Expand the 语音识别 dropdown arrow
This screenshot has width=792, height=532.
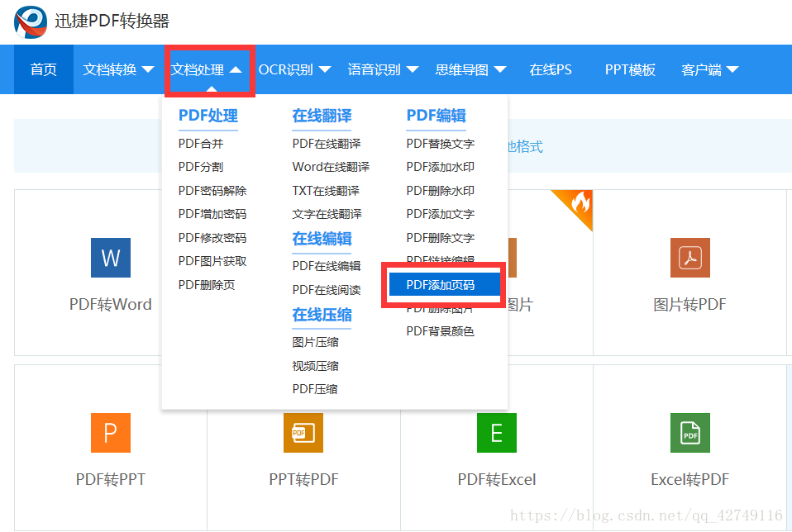click(413, 69)
